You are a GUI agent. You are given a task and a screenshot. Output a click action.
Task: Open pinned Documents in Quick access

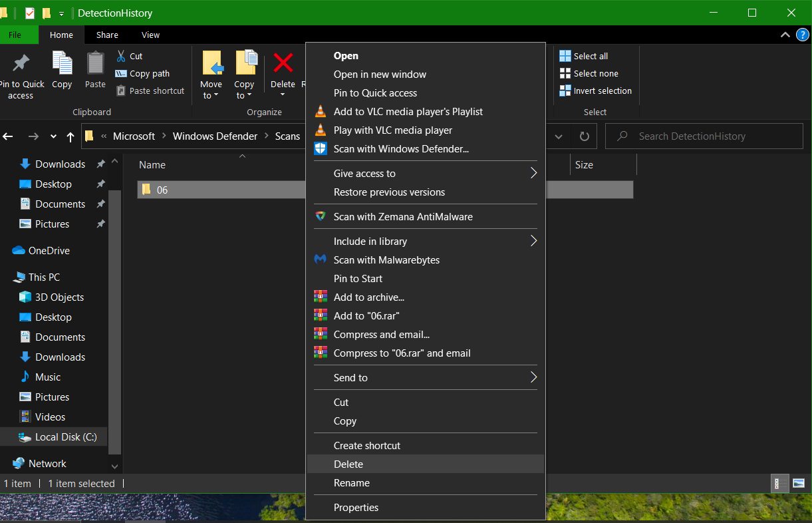click(x=60, y=204)
